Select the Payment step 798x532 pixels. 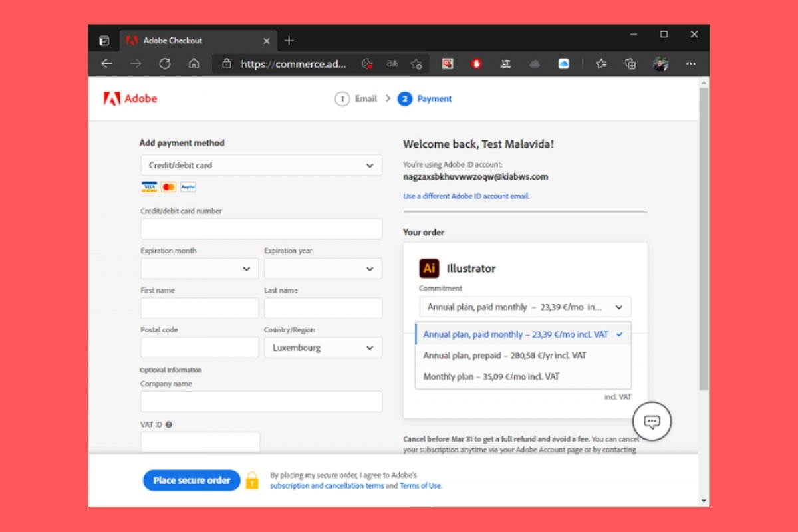click(425, 99)
